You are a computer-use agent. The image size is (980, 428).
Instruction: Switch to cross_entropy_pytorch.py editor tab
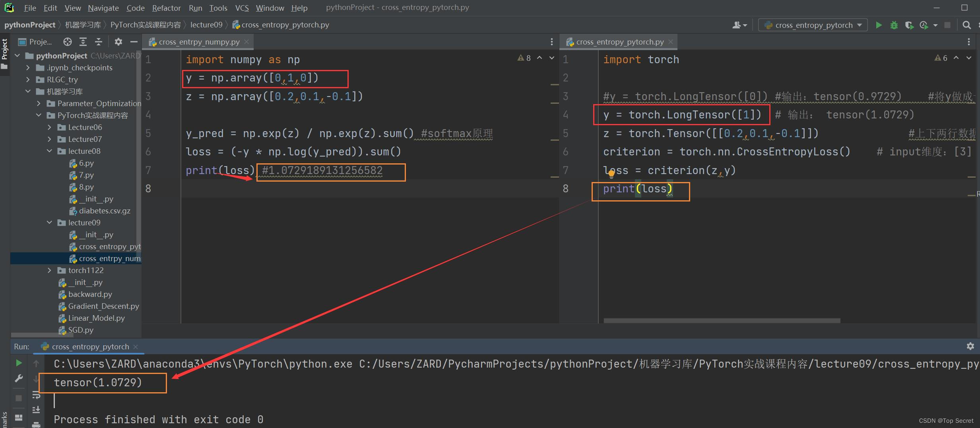[x=619, y=42]
